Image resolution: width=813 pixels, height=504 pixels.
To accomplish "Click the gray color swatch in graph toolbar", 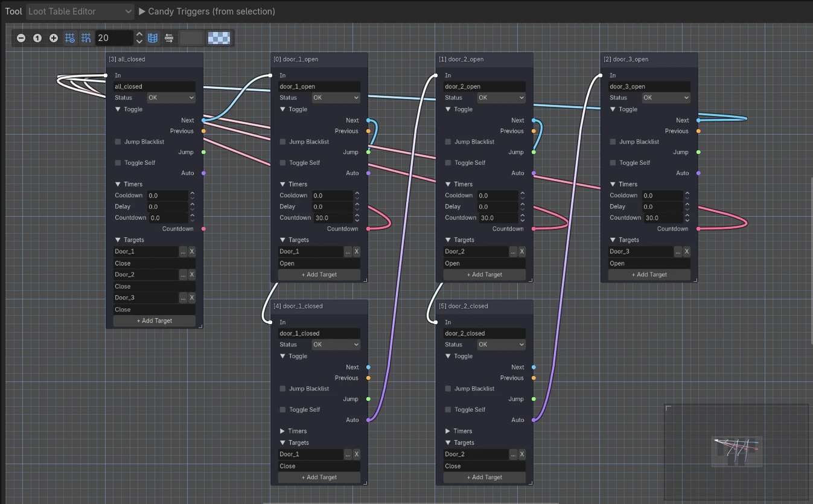I will 191,38.
